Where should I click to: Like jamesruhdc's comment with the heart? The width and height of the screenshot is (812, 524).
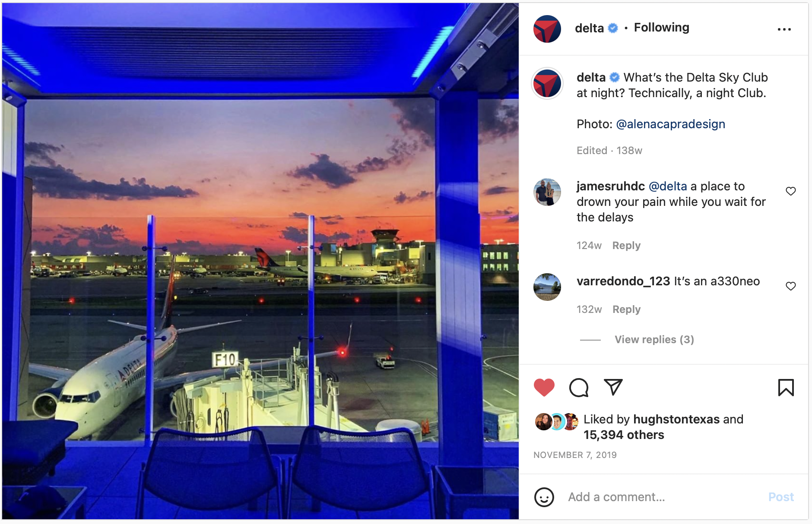[790, 191]
